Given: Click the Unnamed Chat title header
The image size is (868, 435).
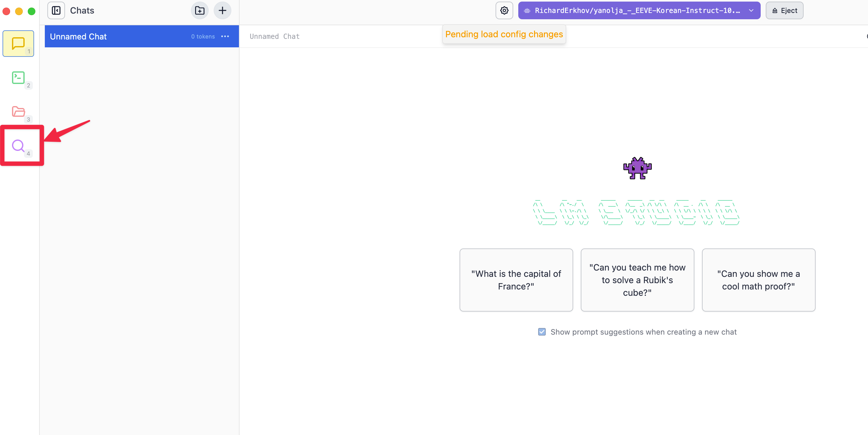Looking at the screenshot, I should coord(274,36).
